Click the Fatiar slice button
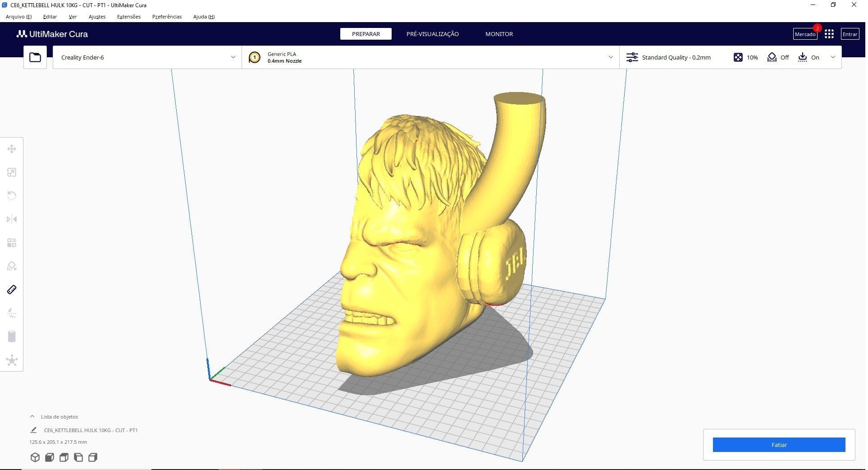 (x=779, y=445)
